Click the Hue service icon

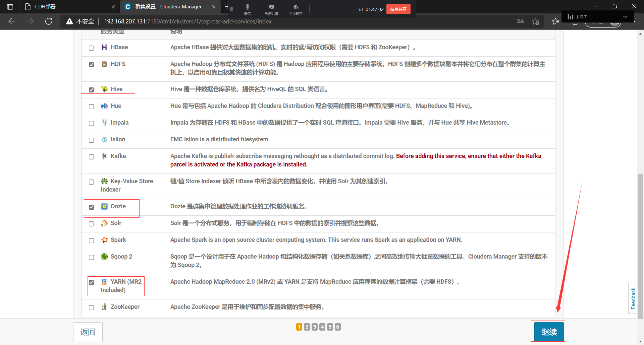point(104,106)
